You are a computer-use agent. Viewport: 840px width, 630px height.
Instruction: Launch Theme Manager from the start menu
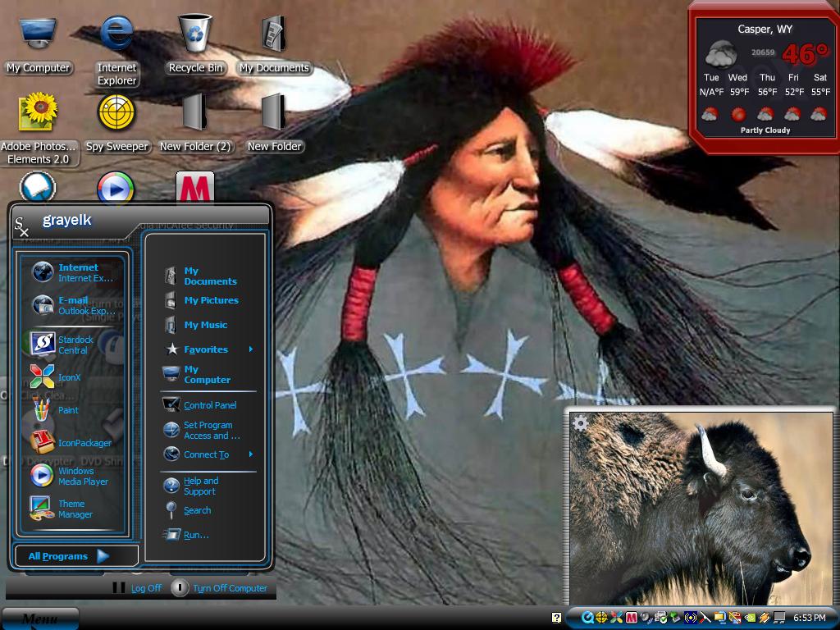point(73,509)
